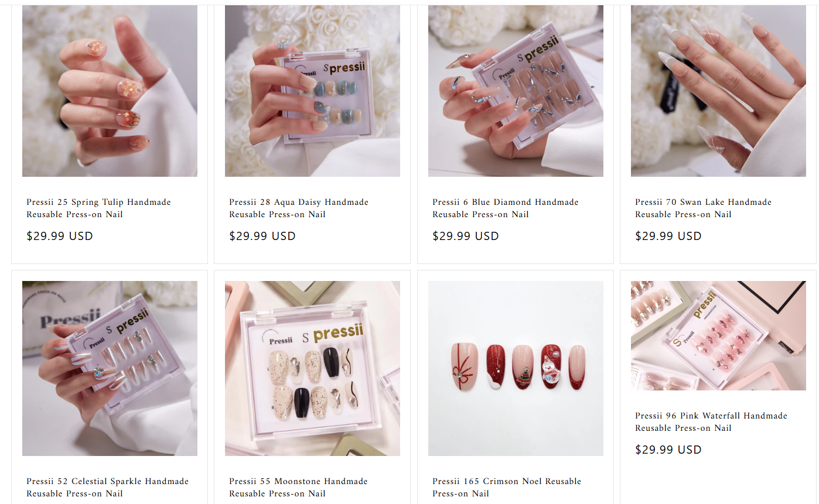Open Pressii 52 Celestial Sparkle product image

[x=110, y=368]
